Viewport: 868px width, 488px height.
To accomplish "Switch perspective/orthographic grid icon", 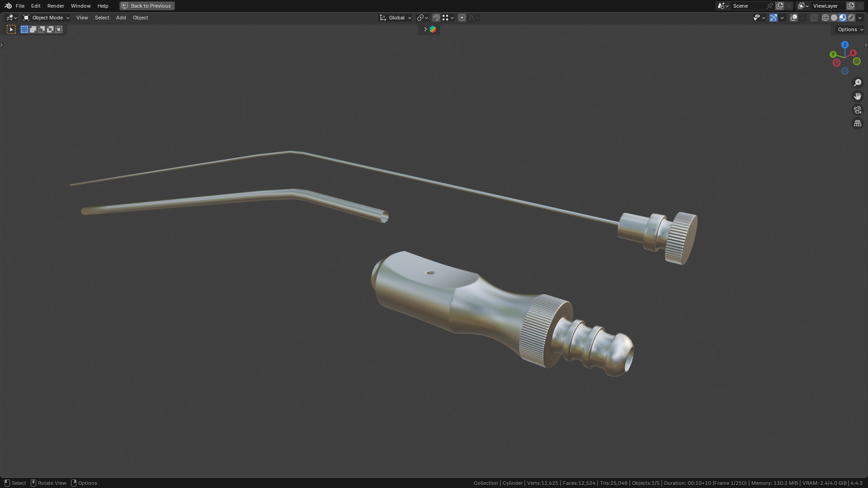I will [858, 123].
